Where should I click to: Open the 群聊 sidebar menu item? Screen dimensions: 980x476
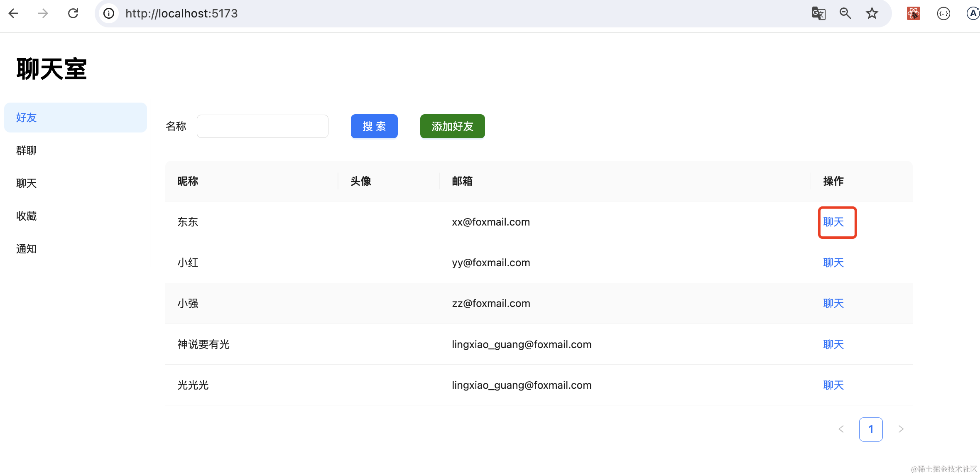[x=27, y=150]
